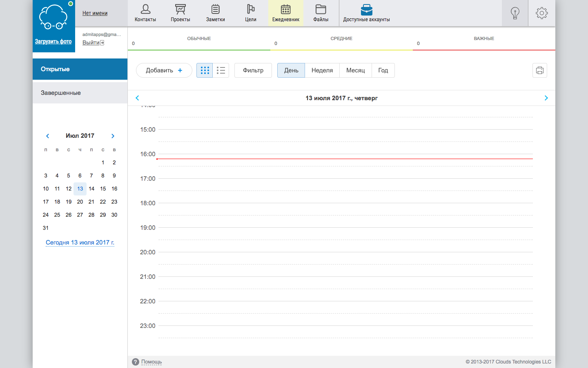Open the СРЕДНИЕ priority tab

(341, 38)
